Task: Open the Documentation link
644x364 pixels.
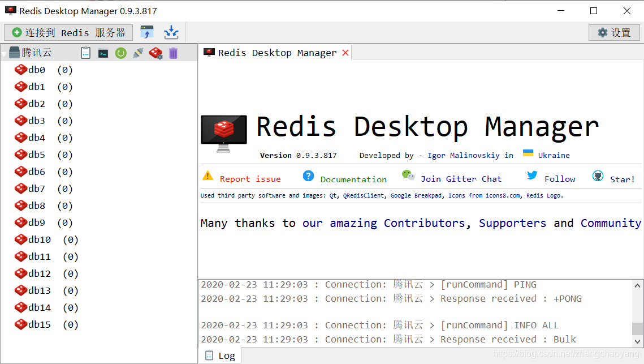Action: (x=353, y=179)
